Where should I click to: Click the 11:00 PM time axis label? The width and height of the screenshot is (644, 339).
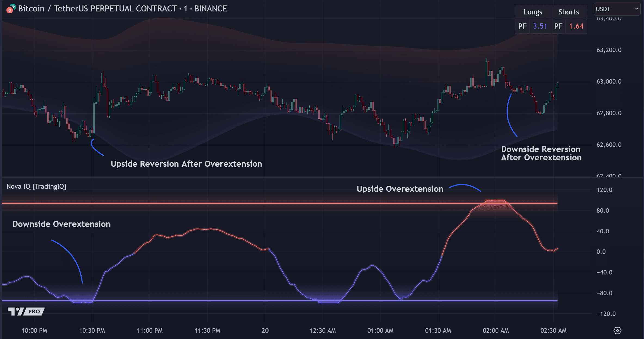coord(150,331)
